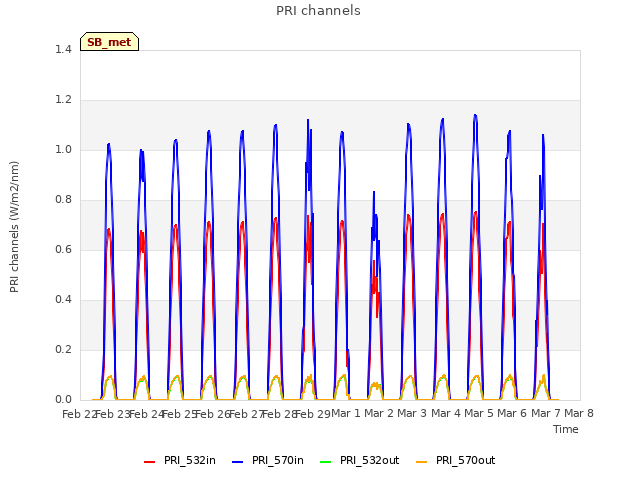Click the orange PRI_570out legend swatch
Image resolution: width=640 pixels, height=480 pixels.
click(x=422, y=462)
